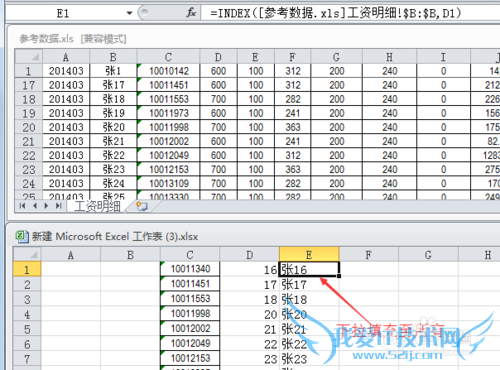The width and height of the screenshot is (500, 370).
Task: Select column D header in lower workbook
Action: (249, 255)
